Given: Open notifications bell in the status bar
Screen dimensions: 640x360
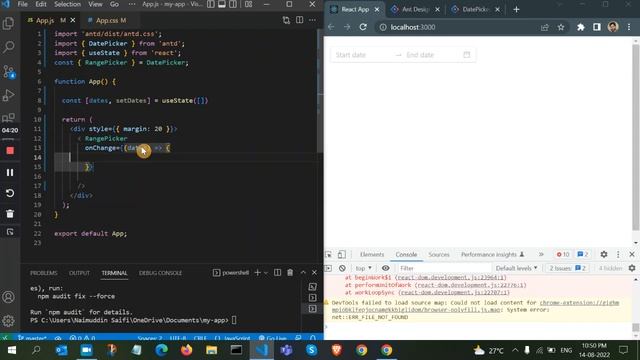Looking at the screenshot, I should pyautogui.click(x=313, y=338).
